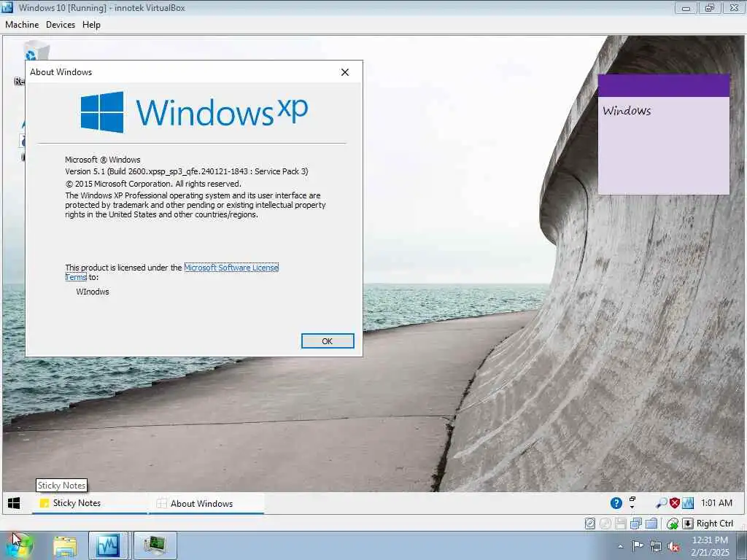Click the muted host volume speaker icon

coord(673,547)
